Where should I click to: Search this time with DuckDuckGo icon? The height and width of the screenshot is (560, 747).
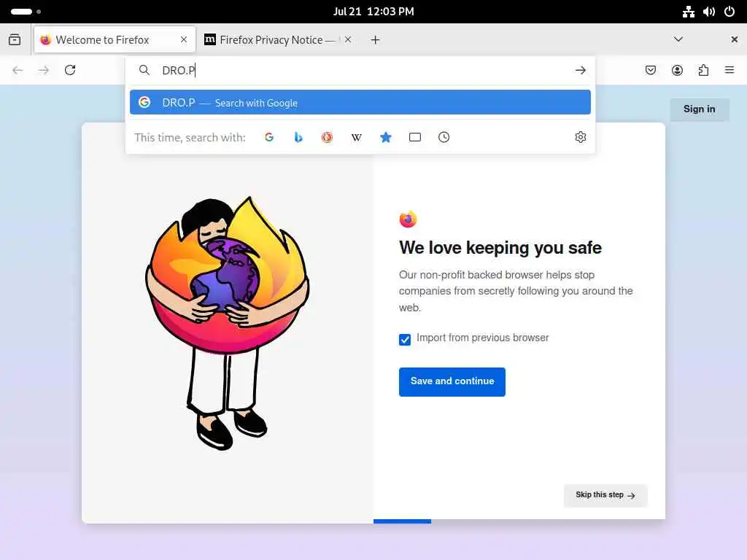coord(327,137)
